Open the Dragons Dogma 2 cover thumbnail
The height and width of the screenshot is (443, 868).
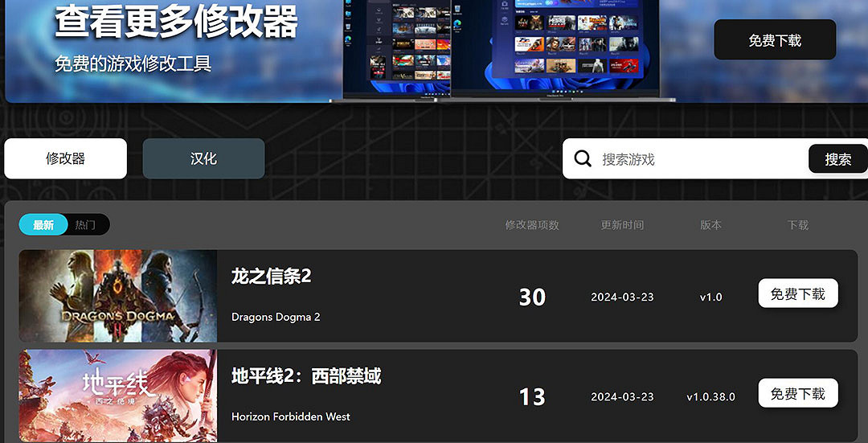(118, 296)
